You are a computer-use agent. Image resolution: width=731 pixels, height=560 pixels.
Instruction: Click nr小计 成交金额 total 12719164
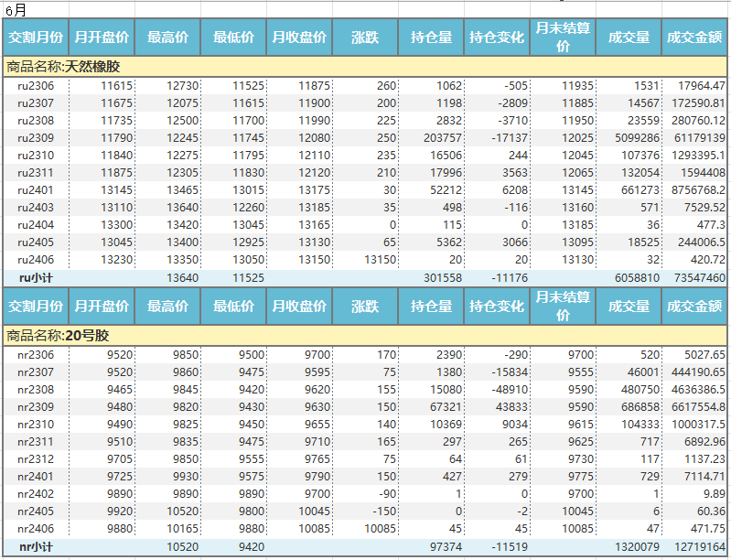[x=699, y=547]
